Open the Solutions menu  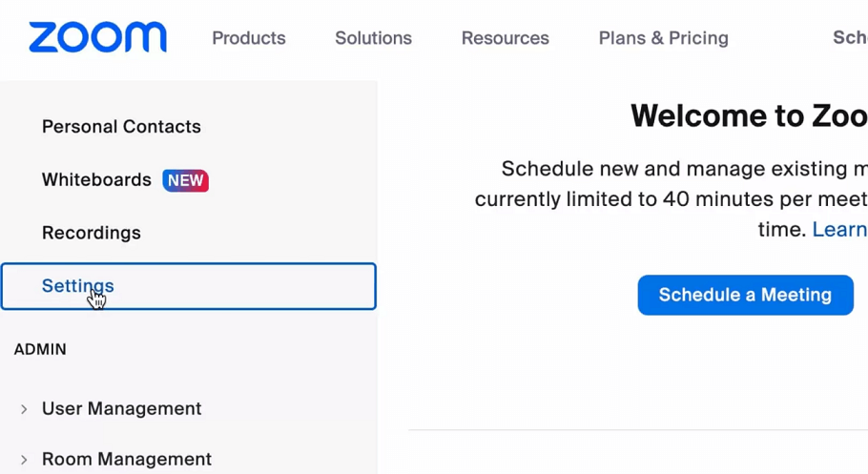click(x=373, y=38)
